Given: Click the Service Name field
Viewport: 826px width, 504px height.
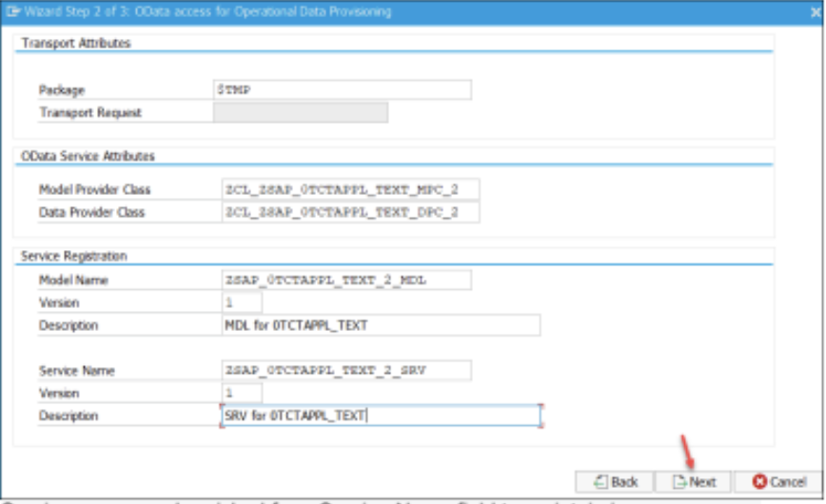Looking at the screenshot, I should click(346, 370).
